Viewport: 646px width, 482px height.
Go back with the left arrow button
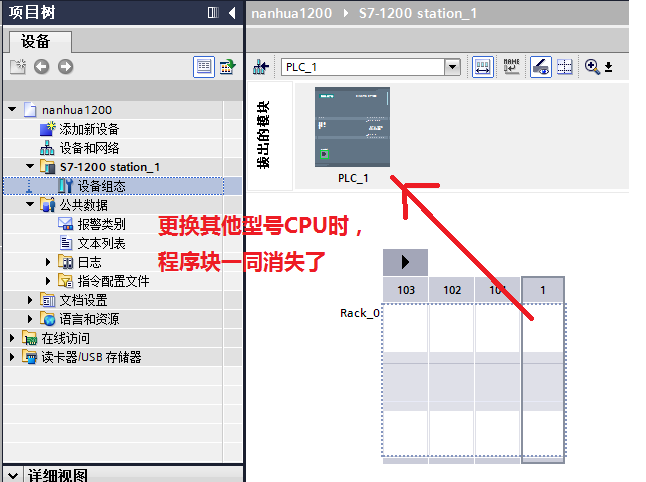pyautogui.click(x=41, y=66)
